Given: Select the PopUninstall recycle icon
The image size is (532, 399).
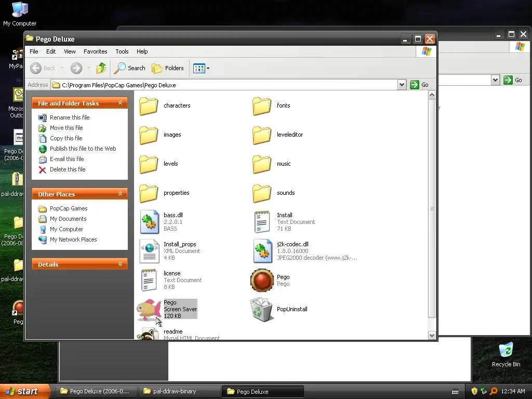Looking at the screenshot, I should pos(261,310).
